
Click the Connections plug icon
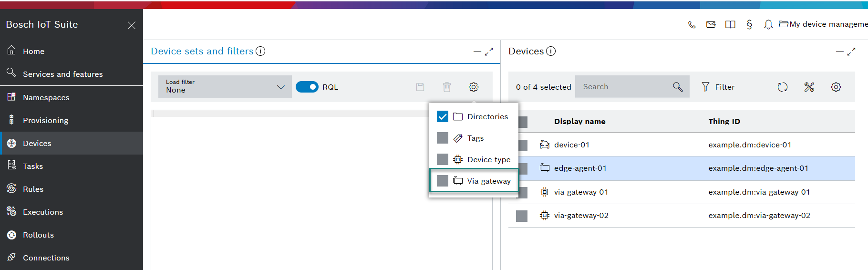(11, 257)
